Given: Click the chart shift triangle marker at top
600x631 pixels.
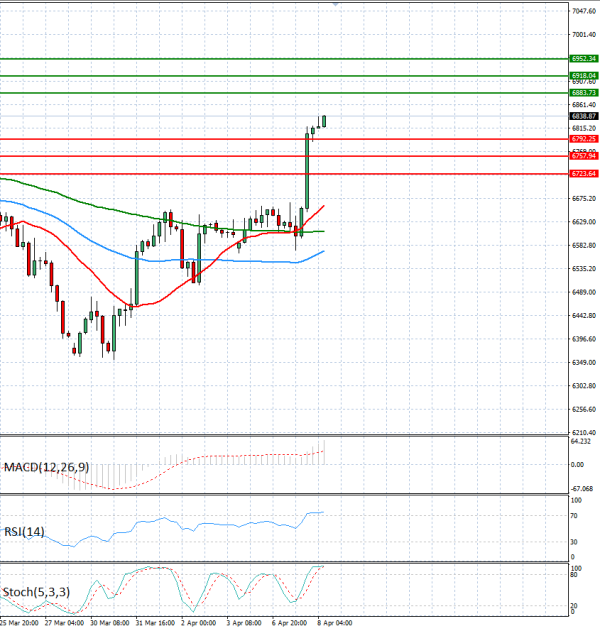Looking at the screenshot, I should click(335, 5).
